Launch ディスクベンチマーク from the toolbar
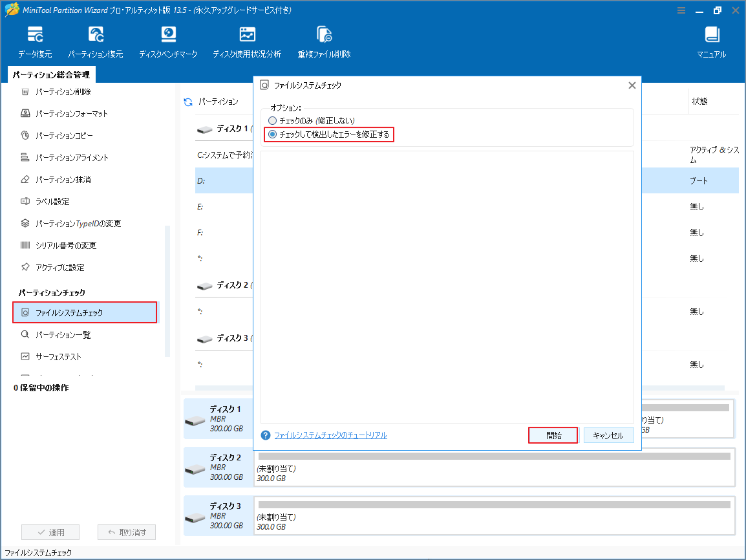 click(169, 40)
